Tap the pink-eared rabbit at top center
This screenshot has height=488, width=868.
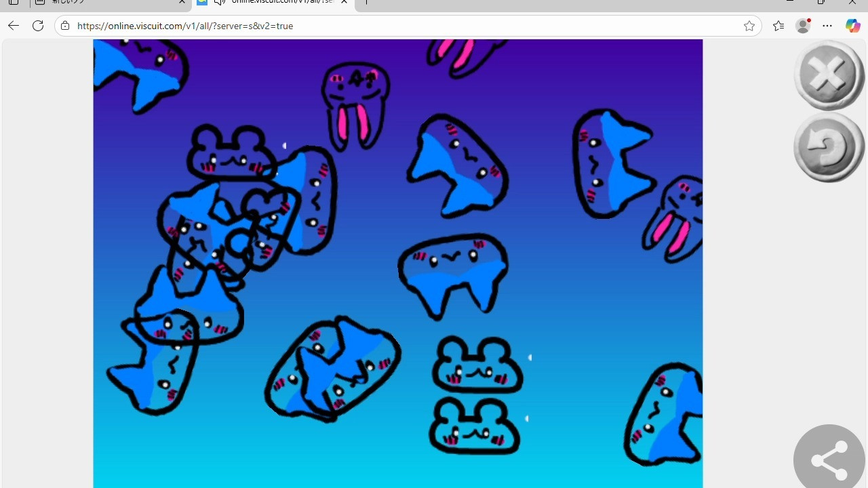click(x=355, y=105)
